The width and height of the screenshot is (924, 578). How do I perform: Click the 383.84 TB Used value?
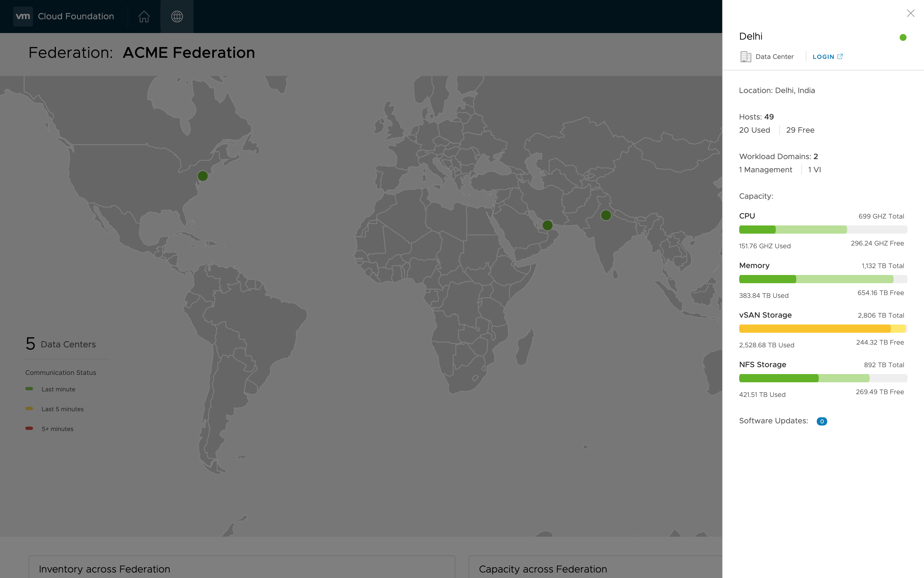point(764,296)
